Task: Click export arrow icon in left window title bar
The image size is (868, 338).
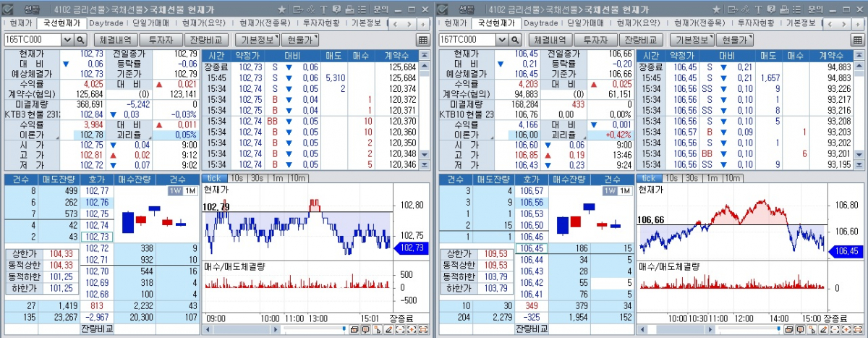Action: pos(297,9)
